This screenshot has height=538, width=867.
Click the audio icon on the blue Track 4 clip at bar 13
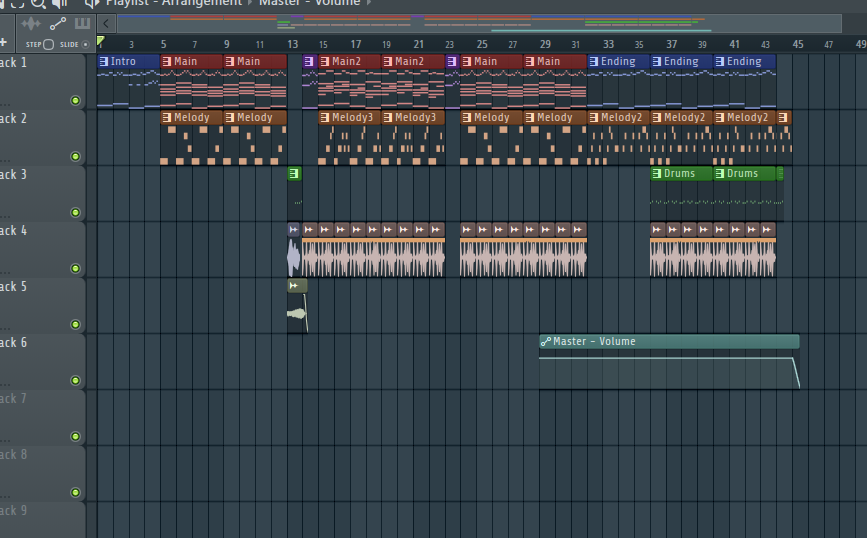(294, 229)
